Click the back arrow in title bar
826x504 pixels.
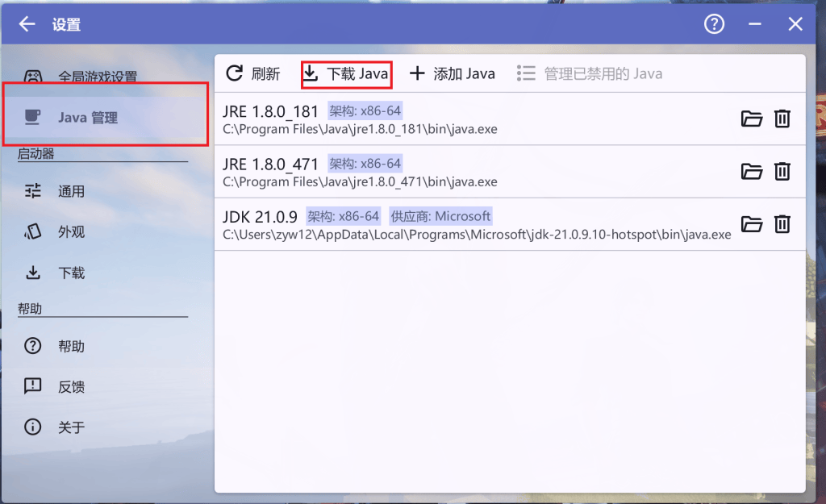pyautogui.click(x=27, y=24)
